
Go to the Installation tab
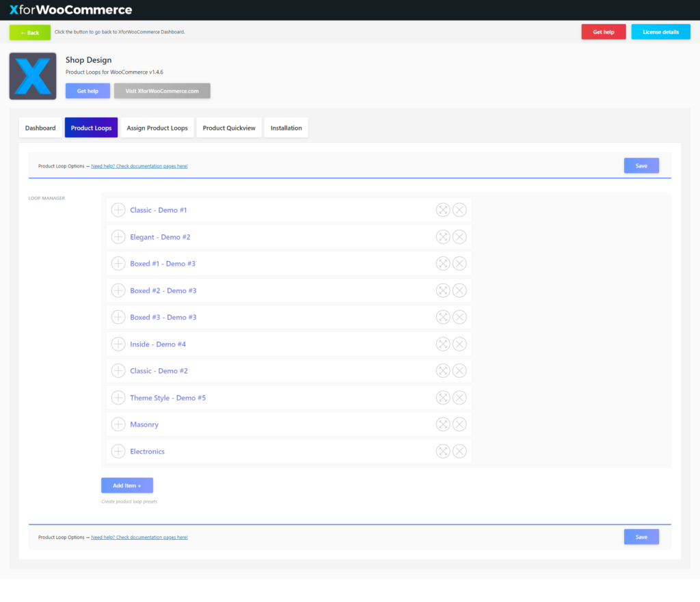pyautogui.click(x=286, y=128)
